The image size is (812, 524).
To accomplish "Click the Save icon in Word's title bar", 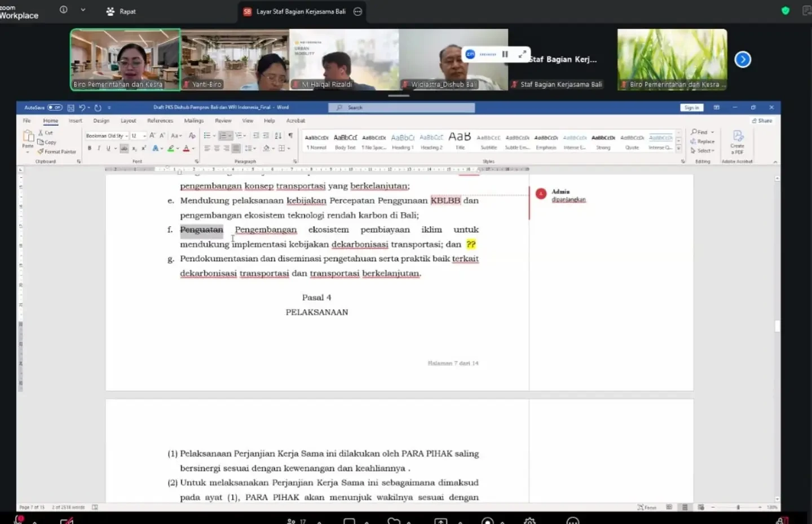I will pyautogui.click(x=70, y=108).
